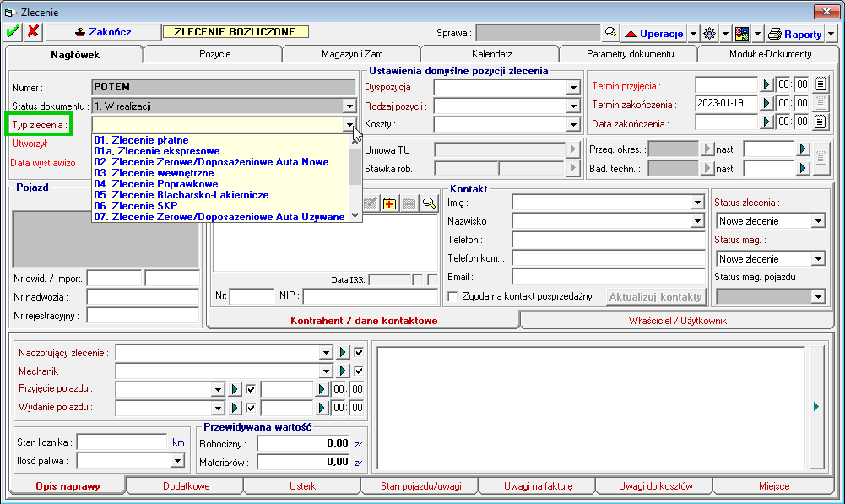
Task: Toggle the Zgoda na kontakt posprzedażny checkbox
Action: click(453, 296)
